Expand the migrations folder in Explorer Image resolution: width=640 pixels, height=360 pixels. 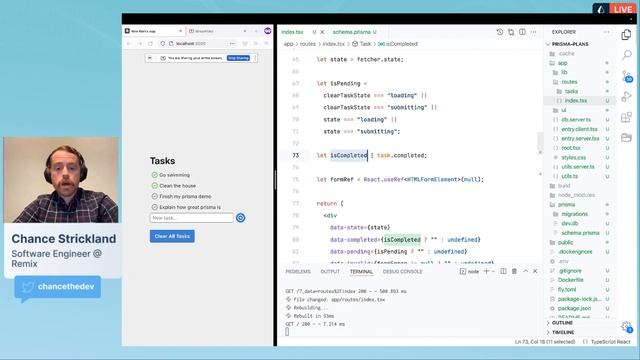tap(574, 214)
